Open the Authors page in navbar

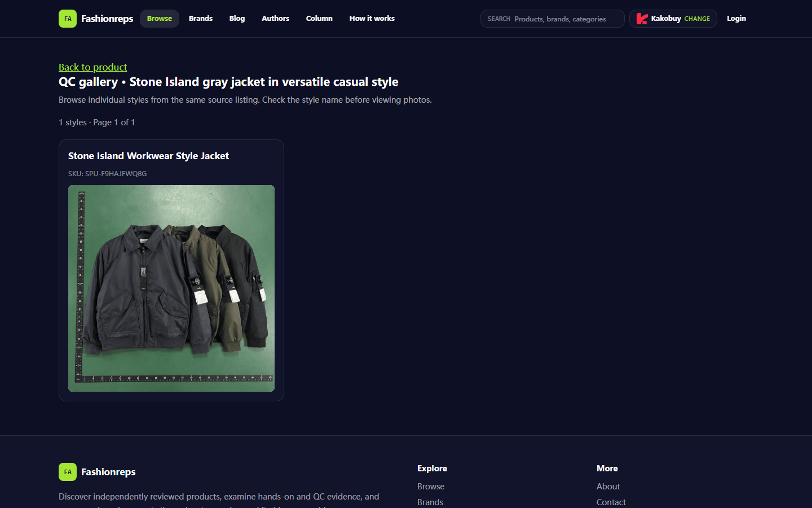[x=275, y=19]
